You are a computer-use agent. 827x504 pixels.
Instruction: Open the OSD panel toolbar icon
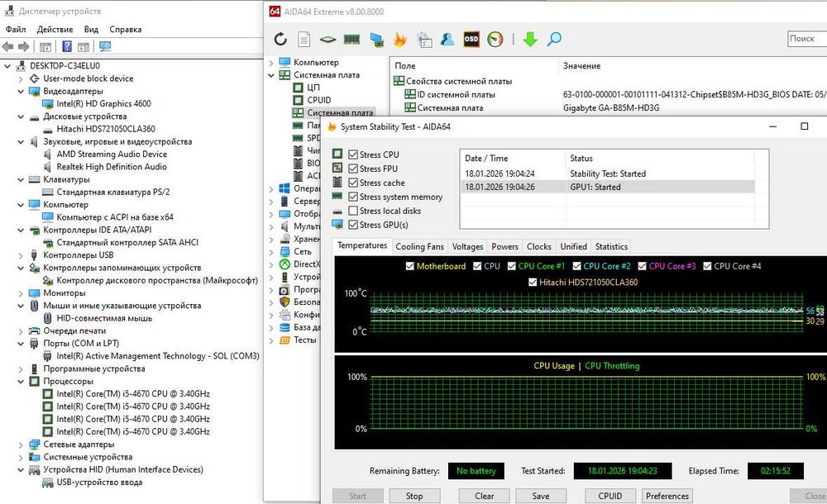[x=471, y=39]
